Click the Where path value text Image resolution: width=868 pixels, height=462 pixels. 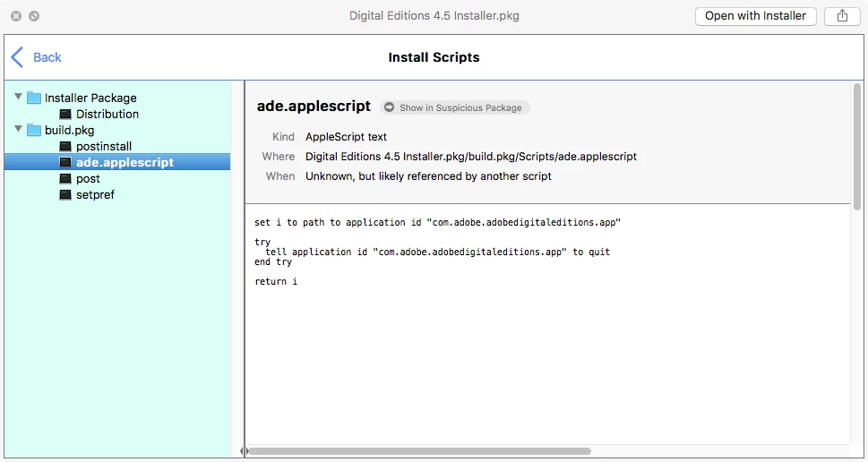(471, 157)
